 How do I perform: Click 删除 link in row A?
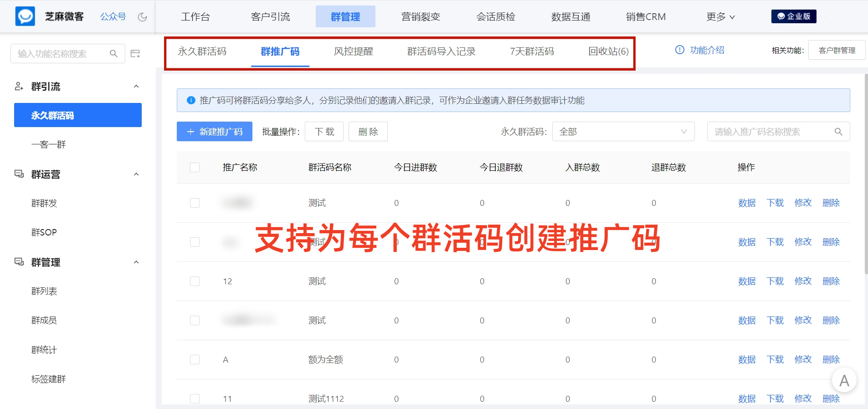coord(831,359)
